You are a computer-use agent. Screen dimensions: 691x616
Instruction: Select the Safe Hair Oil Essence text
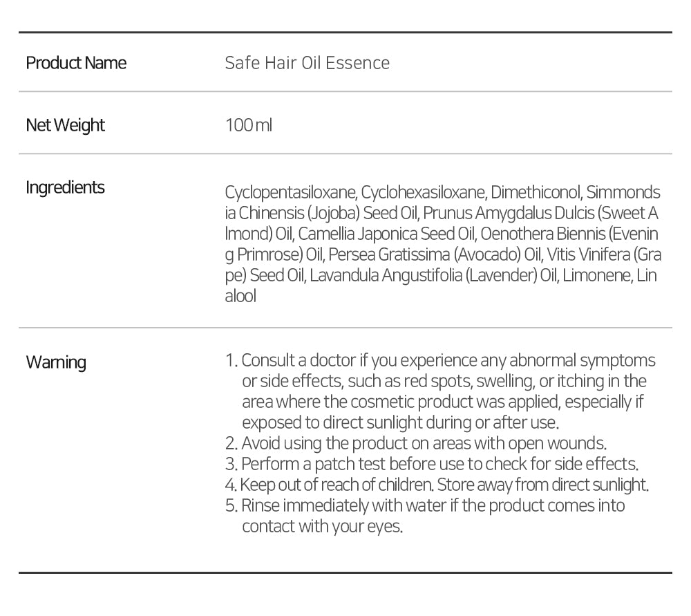tap(307, 63)
